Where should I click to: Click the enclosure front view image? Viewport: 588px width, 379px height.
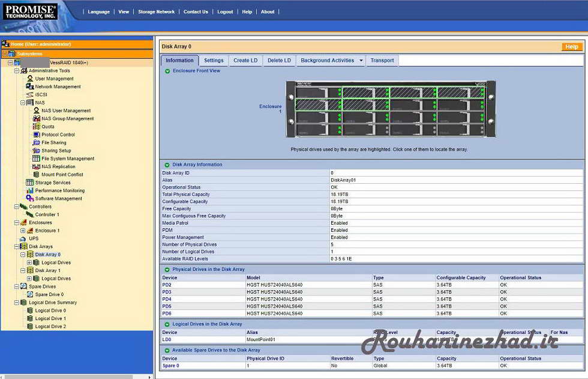pyautogui.click(x=391, y=109)
